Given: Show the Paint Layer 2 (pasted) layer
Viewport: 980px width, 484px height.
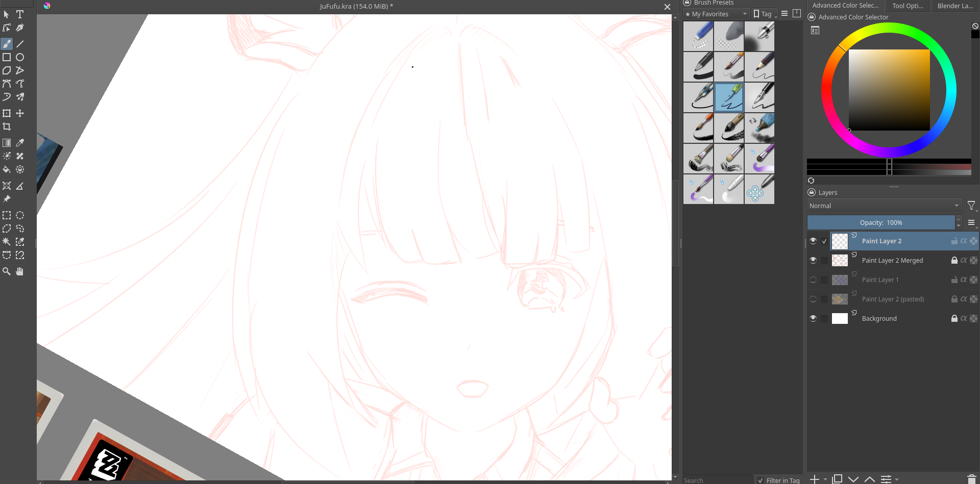Looking at the screenshot, I should click(x=813, y=299).
